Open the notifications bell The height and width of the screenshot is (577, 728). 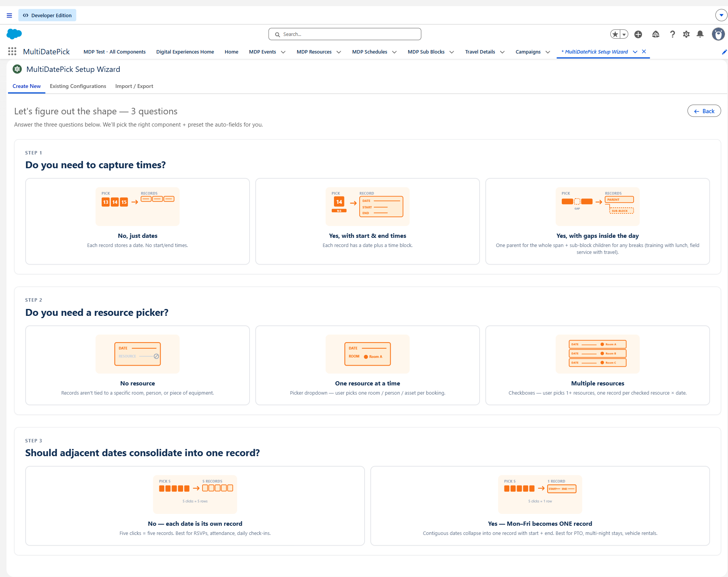(x=700, y=34)
